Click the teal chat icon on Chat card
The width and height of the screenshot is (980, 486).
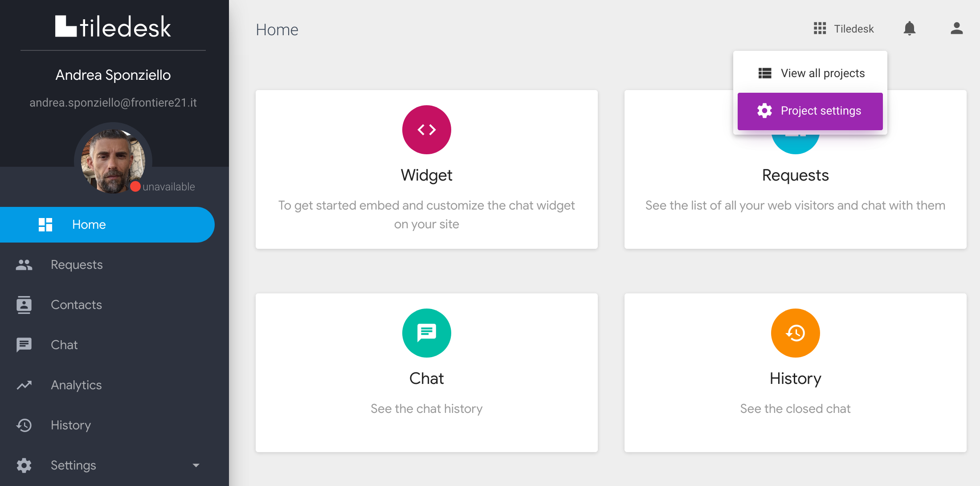[426, 333]
